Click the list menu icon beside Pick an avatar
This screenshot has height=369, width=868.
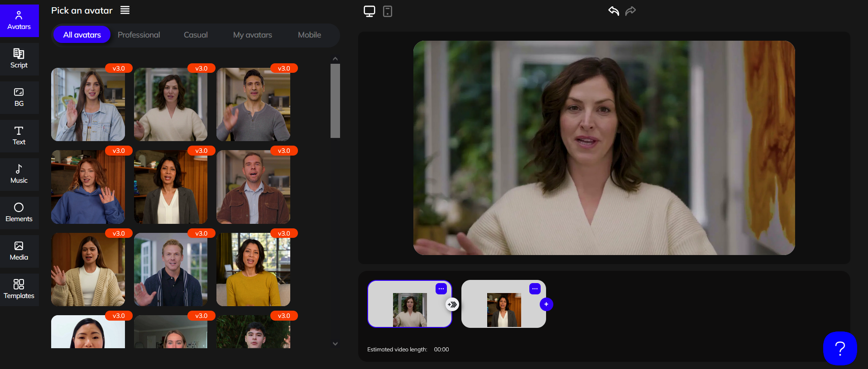click(125, 10)
